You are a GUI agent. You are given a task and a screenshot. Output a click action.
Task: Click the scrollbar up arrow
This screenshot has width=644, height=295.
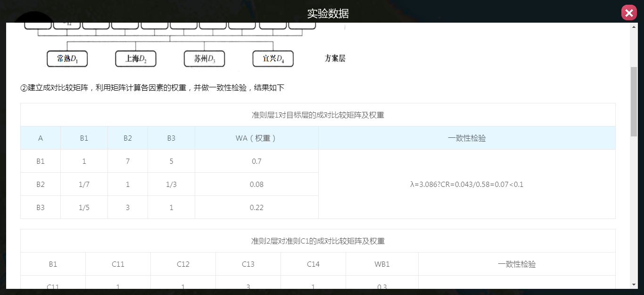click(x=634, y=27)
